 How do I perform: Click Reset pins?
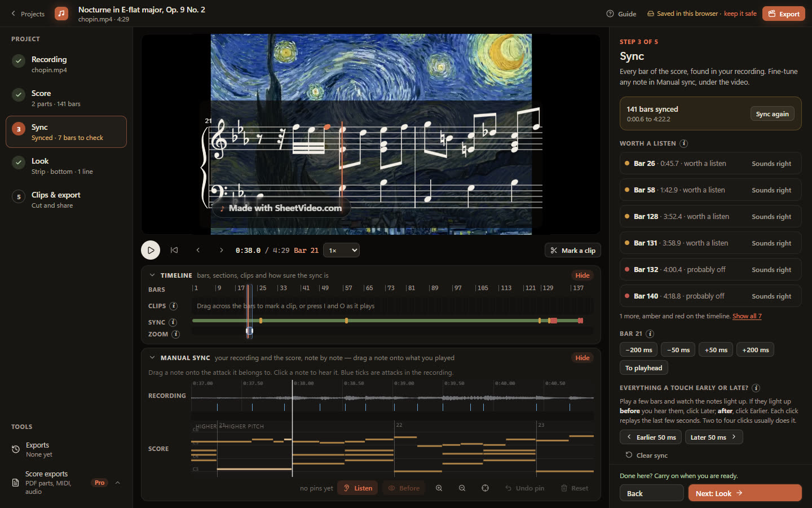[x=575, y=488]
